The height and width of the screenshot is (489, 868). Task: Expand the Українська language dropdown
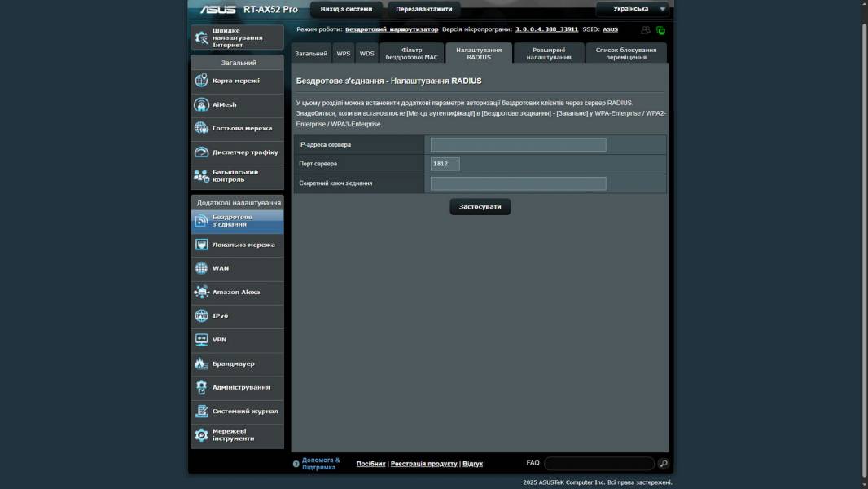click(x=633, y=9)
